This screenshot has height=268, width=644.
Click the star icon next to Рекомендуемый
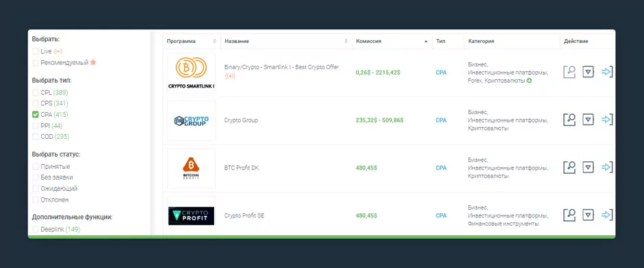(93, 62)
